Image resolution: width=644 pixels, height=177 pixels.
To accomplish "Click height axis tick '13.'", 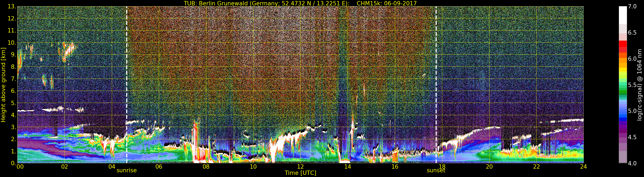I will click(x=12, y=6).
